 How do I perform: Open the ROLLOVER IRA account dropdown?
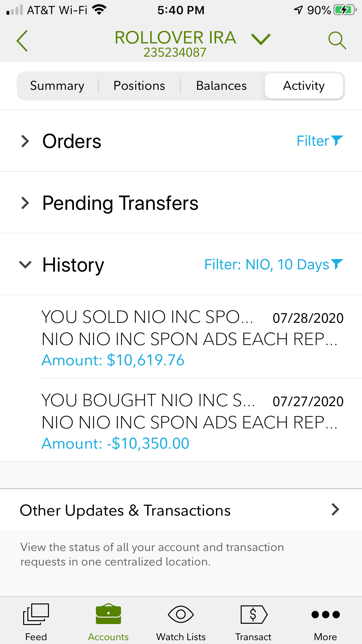(261, 39)
